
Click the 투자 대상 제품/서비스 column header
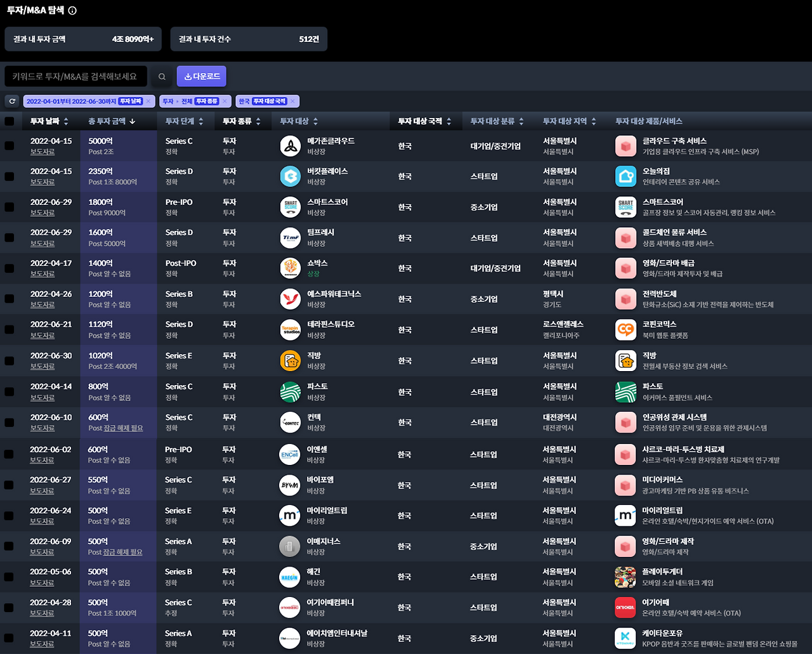[x=649, y=121]
